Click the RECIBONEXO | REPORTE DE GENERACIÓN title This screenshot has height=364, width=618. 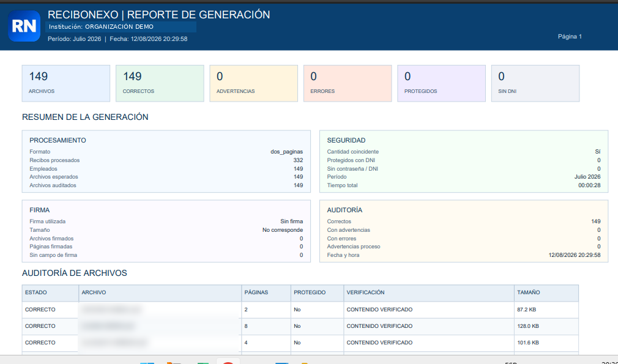pyautogui.click(x=159, y=15)
